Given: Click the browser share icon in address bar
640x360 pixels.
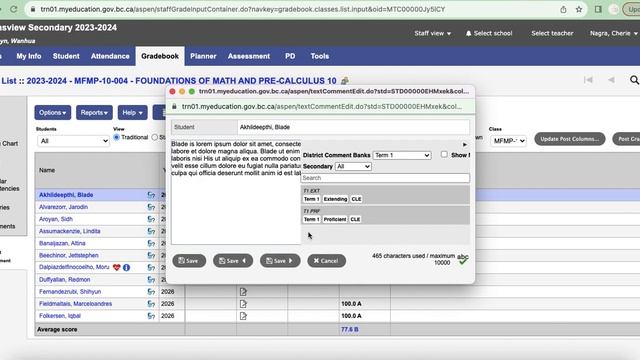Looking at the screenshot, I should tap(563, 9).
